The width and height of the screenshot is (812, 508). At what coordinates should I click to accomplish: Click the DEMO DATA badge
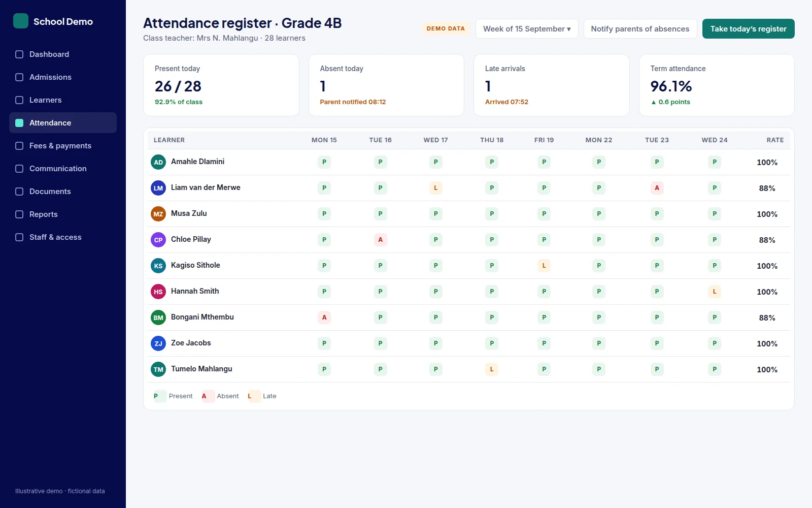click(x=446, y=28)
